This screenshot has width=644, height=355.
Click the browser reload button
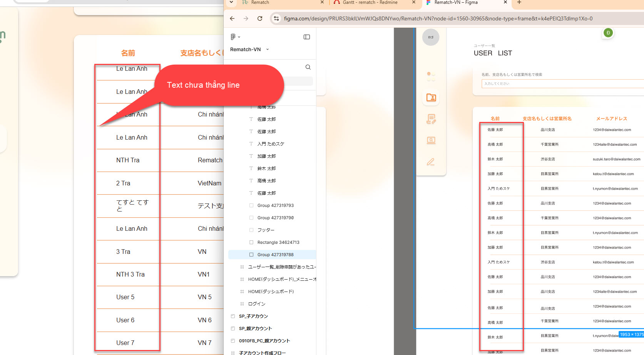260,18
